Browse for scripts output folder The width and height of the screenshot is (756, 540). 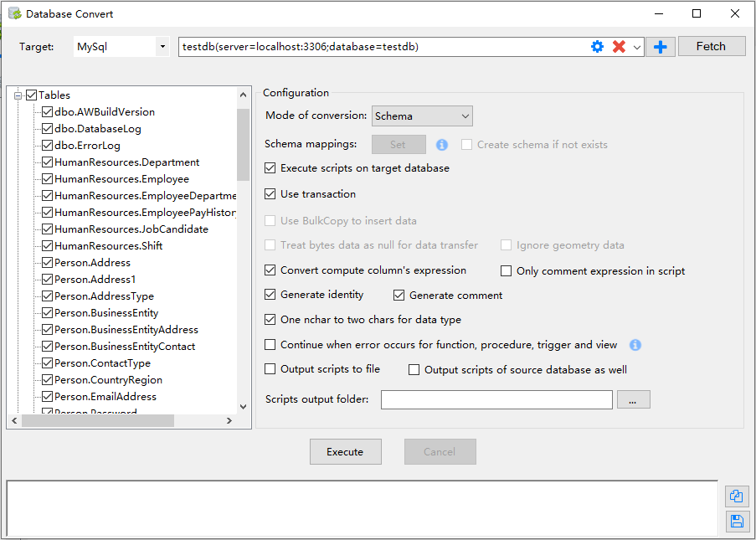coord(633,399)
